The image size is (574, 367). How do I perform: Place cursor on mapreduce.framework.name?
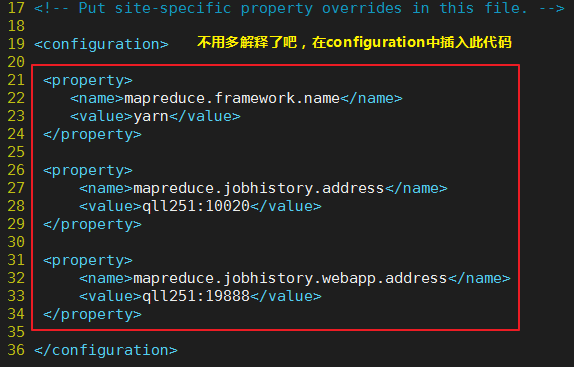tap(232, 98)
